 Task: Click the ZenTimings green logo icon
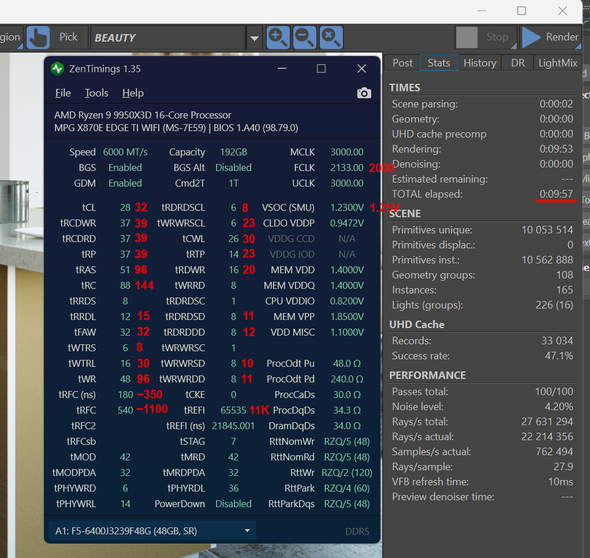click(57, 69)
